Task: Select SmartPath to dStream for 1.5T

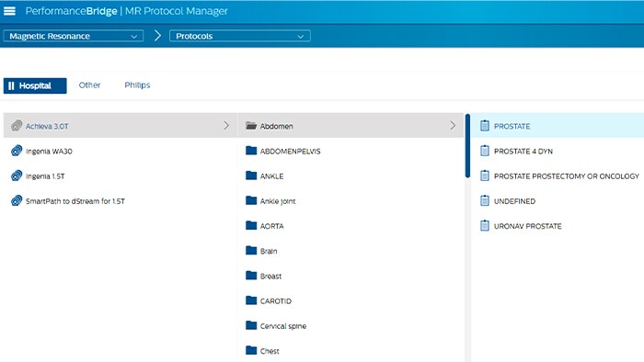Action: [75, 201]
